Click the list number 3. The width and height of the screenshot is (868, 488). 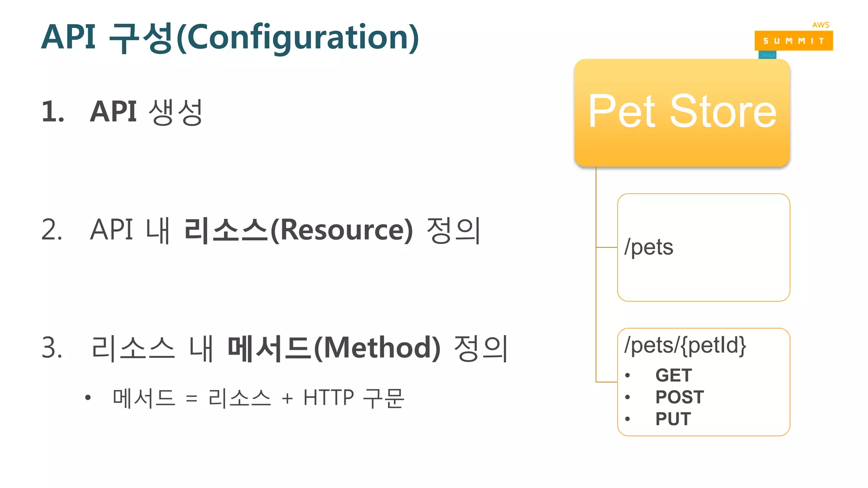click(x=52, y=348)
